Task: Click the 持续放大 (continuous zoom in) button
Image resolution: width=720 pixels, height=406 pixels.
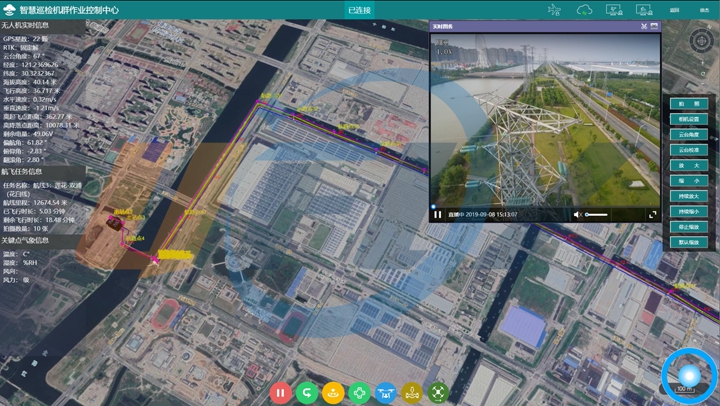Action: (689, 196)
